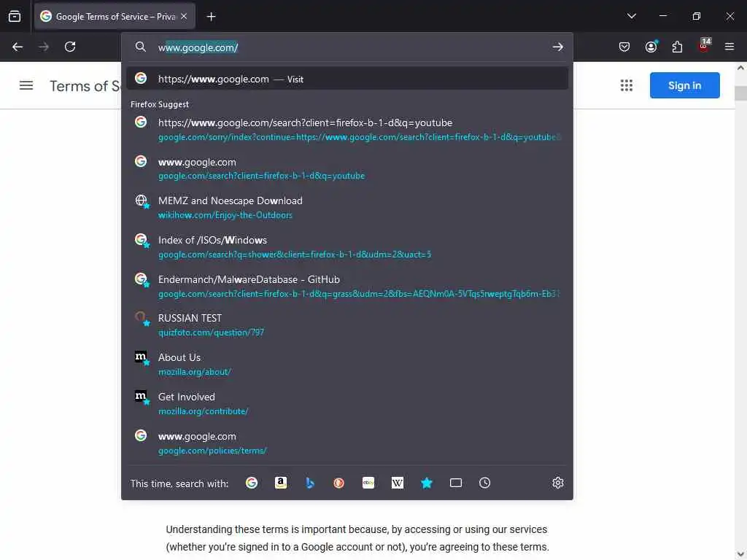
Task: Open MEMZ and Noescape Download suggestion
Action: tap(347, 208)
